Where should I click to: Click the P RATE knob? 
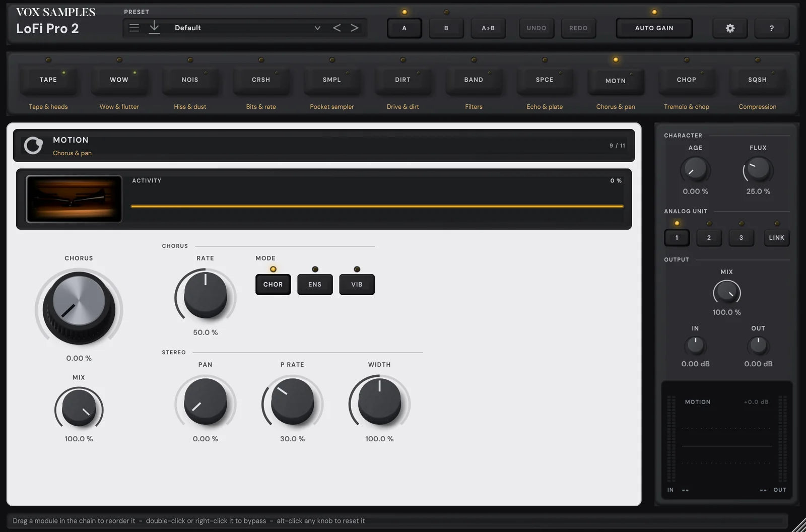click(x=293, y=402)
